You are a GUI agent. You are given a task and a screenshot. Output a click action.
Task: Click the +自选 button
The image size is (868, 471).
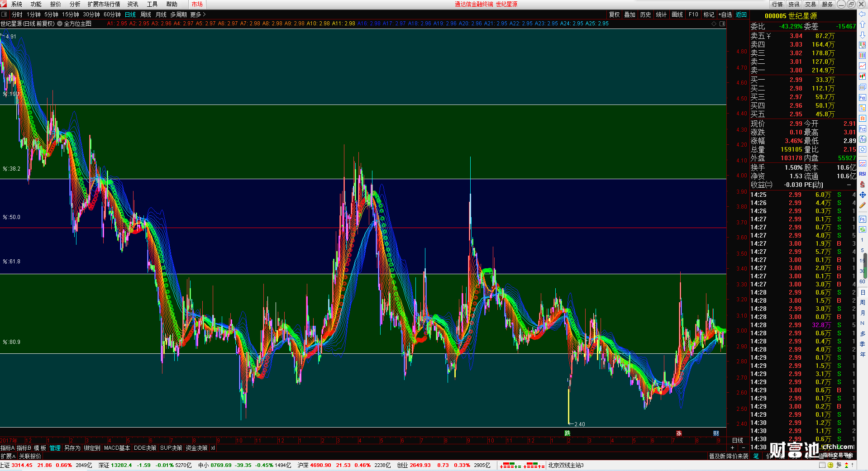click(725, 14)
